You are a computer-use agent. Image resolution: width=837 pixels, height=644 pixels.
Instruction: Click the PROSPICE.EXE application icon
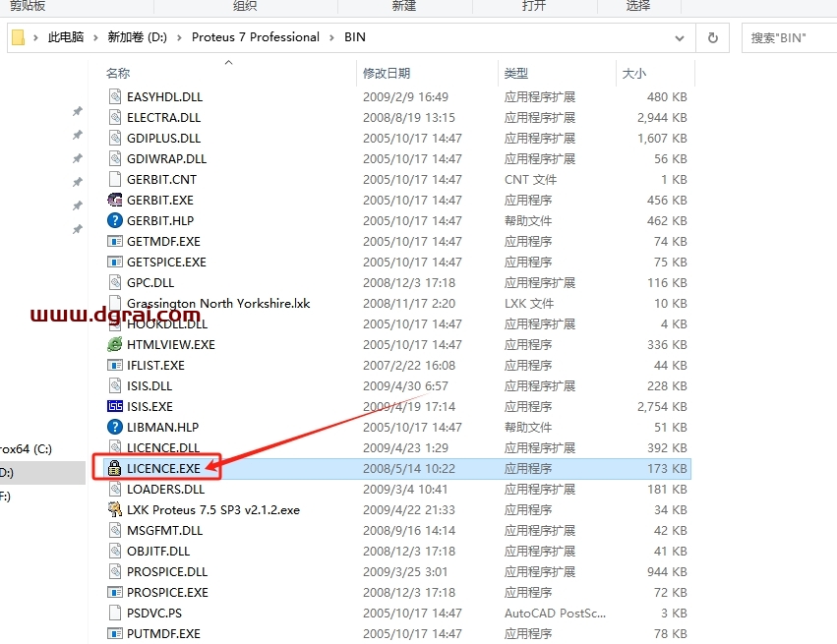115,592
